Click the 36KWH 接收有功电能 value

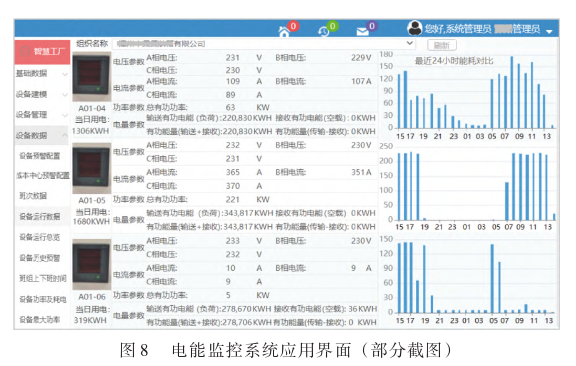tap(363, 309)
